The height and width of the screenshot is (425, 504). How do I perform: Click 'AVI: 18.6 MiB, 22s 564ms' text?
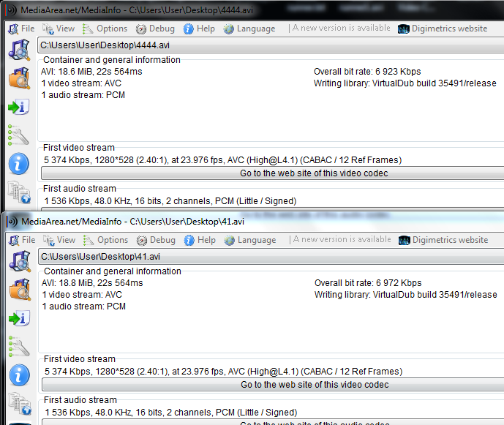pos(91,72)
